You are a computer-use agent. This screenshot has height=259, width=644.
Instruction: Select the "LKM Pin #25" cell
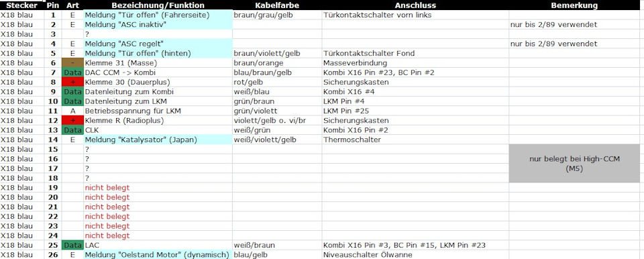click(415, 111)
